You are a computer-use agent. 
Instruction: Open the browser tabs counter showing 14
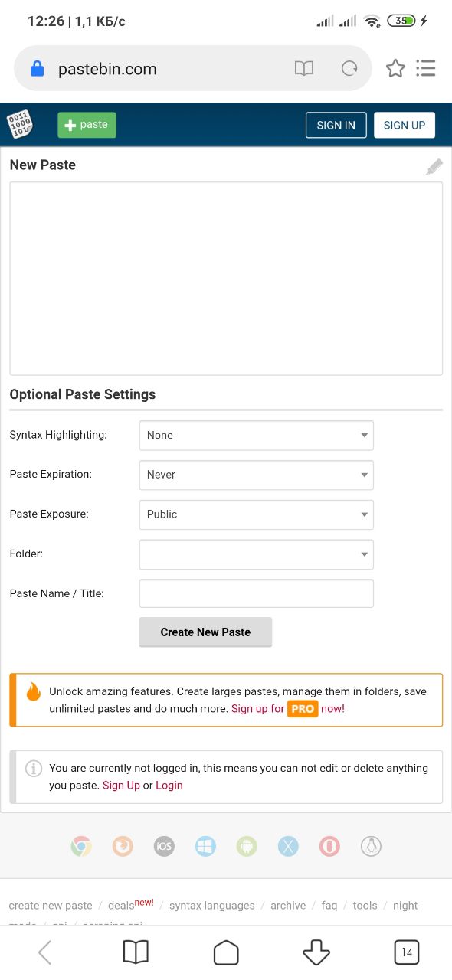pos(407,952)
